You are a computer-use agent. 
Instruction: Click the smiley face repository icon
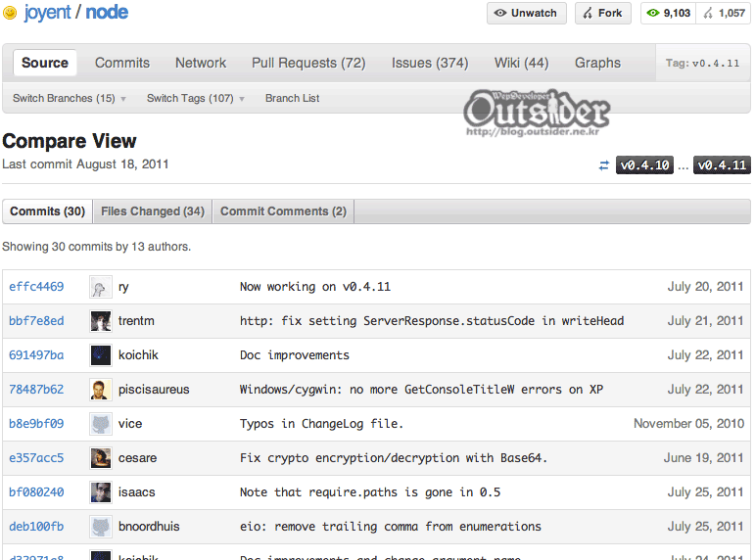(10, 13)
